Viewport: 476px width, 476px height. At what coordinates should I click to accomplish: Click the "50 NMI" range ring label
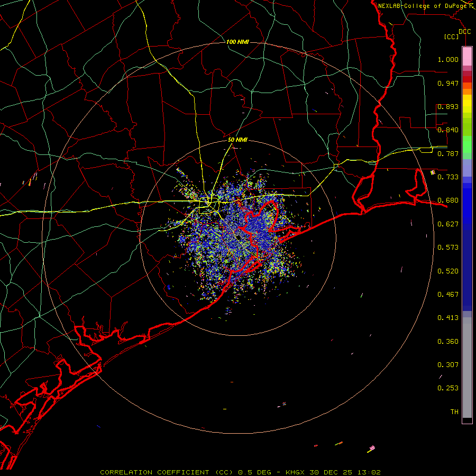237,140
